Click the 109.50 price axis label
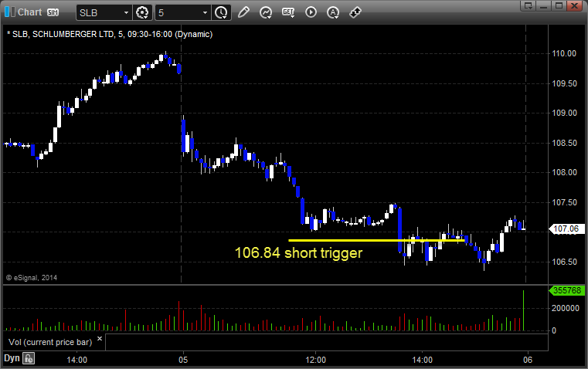The image size is (588, 369). click(x=564, y=83)
